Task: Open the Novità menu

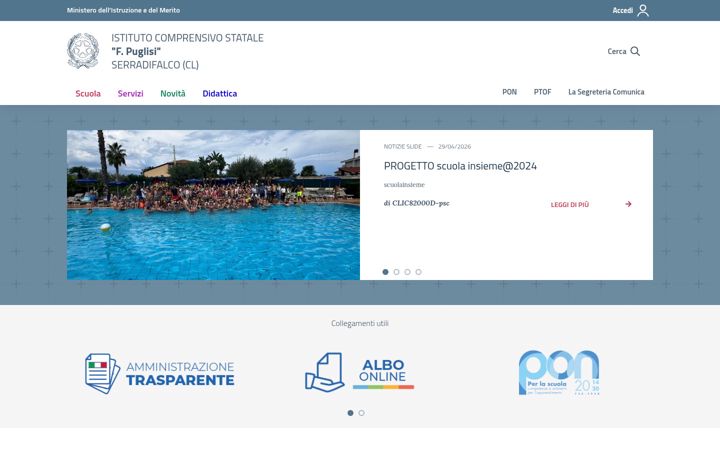Action: point(173,93)
